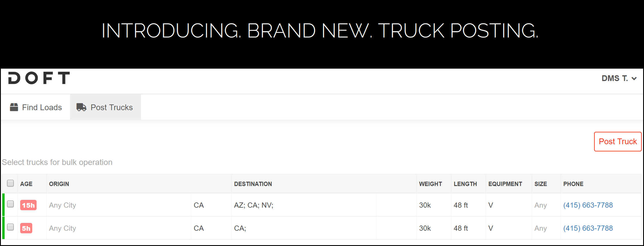Click the 15h age badge
The image size is (644, 246).
(28, 205)
